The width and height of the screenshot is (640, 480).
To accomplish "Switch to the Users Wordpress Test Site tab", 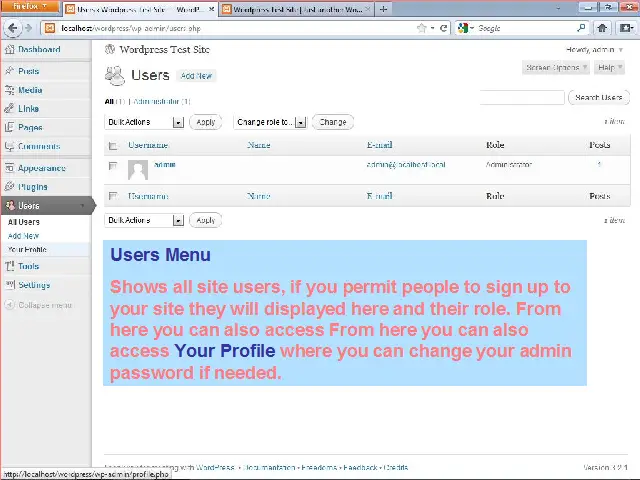I will coord(139,9).
